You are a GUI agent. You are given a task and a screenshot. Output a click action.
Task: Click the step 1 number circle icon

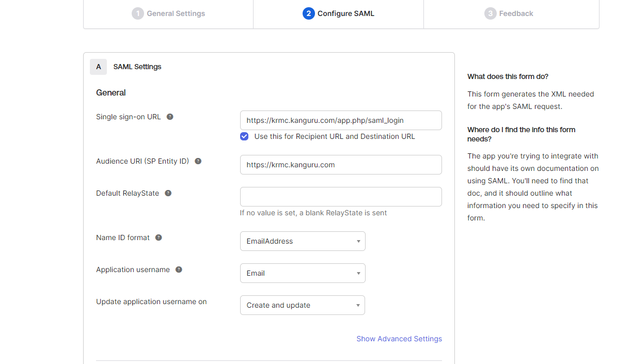[x=137, y=13]
